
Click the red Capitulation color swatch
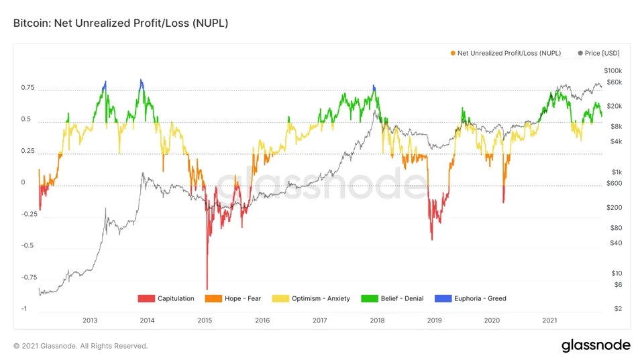tap(146, 299)
